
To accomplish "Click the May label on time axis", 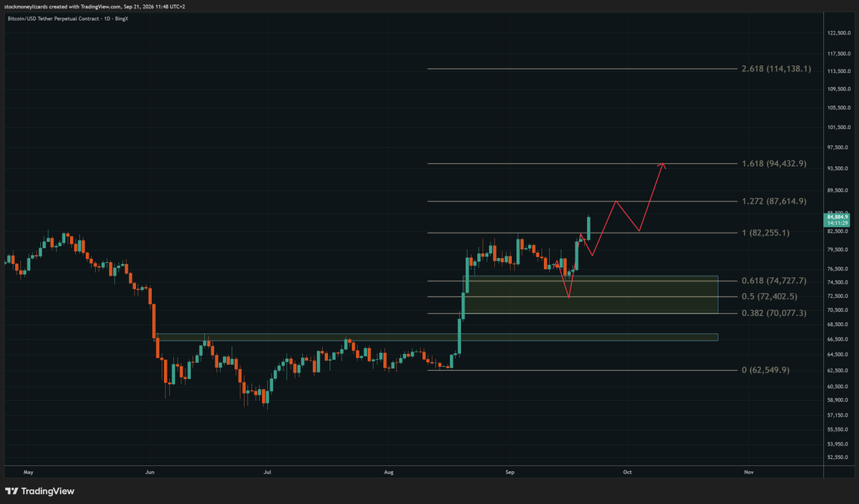I will point(29,472).
